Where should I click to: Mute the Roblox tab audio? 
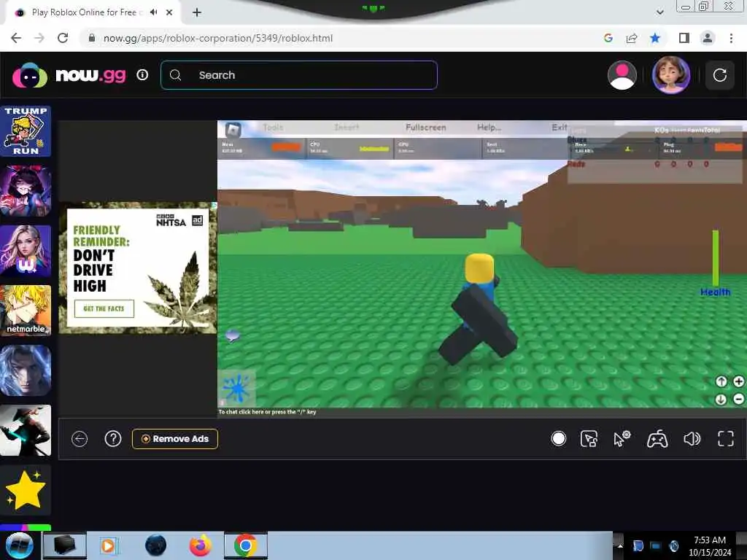coord(153,12)
